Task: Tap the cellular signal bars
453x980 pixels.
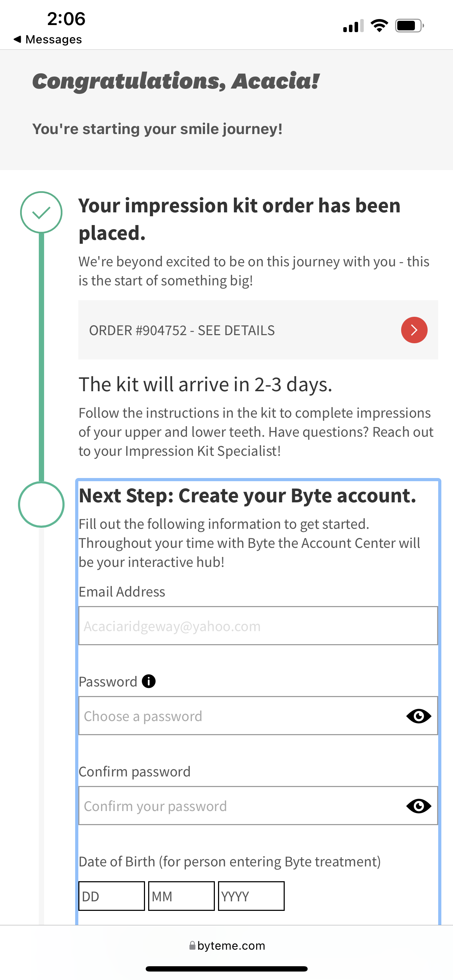Action: (353, 26)
